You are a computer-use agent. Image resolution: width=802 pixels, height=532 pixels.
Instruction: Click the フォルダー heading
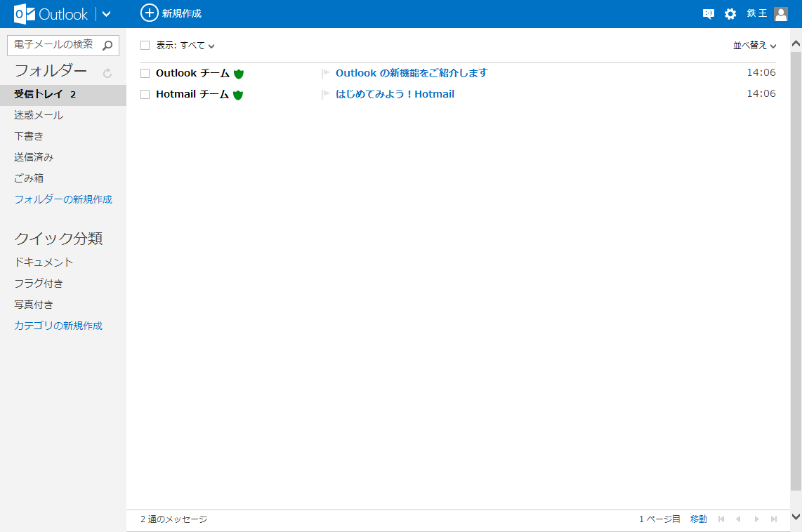pos(51,70)
